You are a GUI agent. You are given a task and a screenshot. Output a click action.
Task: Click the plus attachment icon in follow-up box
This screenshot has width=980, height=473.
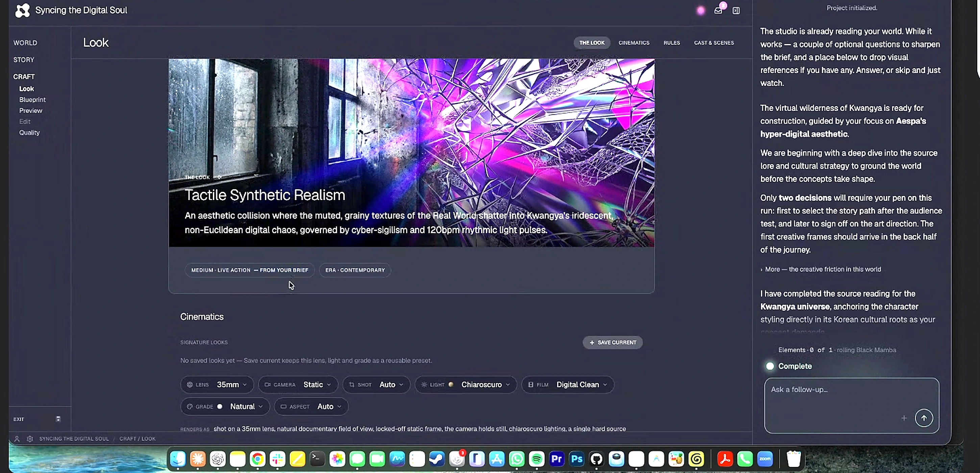(x=904, y=418)
